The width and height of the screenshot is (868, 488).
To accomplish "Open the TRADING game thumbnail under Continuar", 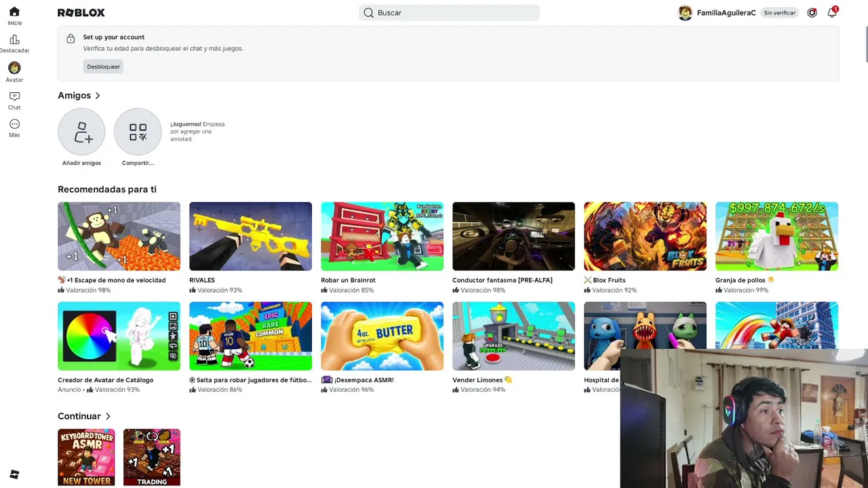I will click(152, 457).
